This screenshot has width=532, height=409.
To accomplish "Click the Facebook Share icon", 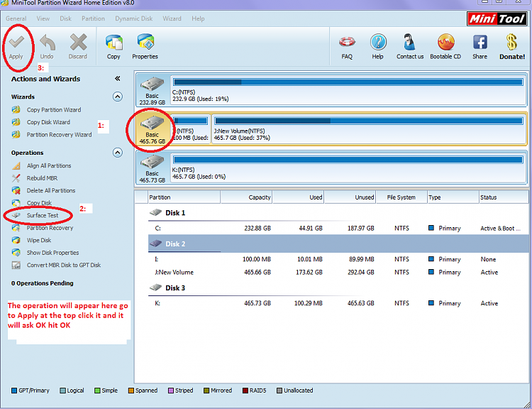I will point(480,43).
